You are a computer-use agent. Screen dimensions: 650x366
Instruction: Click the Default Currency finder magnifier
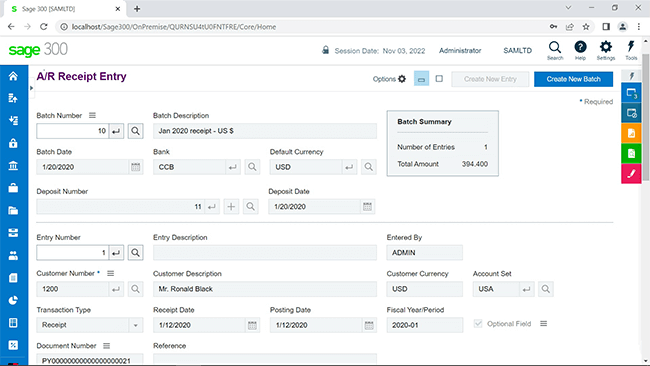coord(369,167)
